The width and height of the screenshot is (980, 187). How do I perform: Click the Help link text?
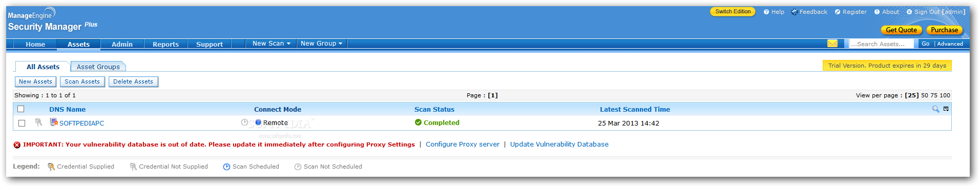778,12
